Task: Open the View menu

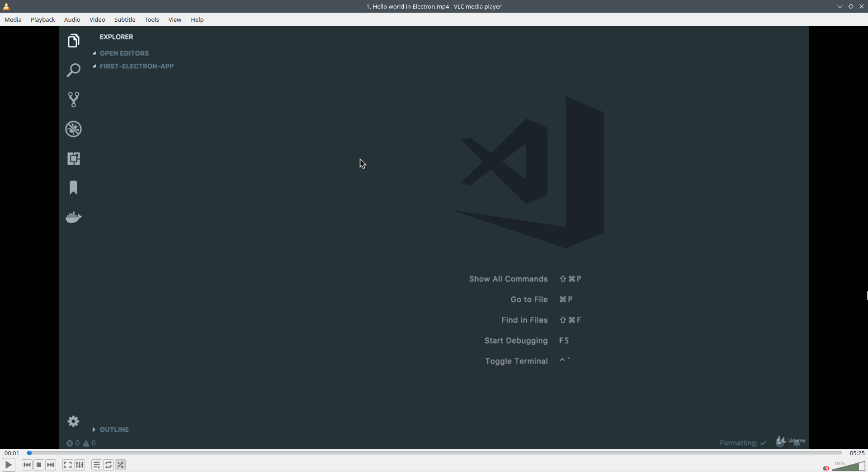Action: [x=175, y=19]
